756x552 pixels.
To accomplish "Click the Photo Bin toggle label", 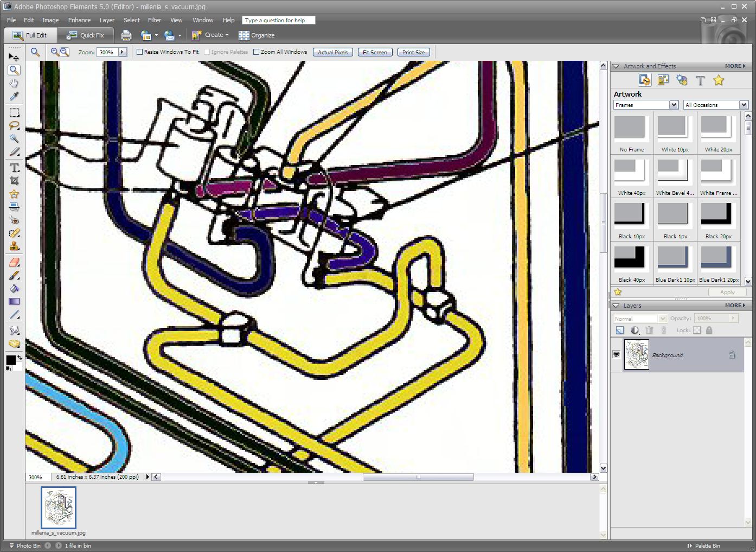I will (25, 545).
